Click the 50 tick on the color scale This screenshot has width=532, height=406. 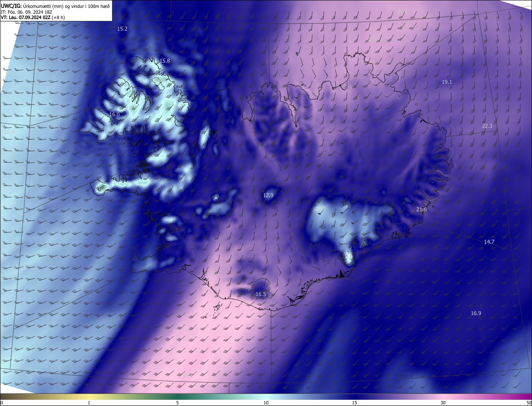click(529, 403)
